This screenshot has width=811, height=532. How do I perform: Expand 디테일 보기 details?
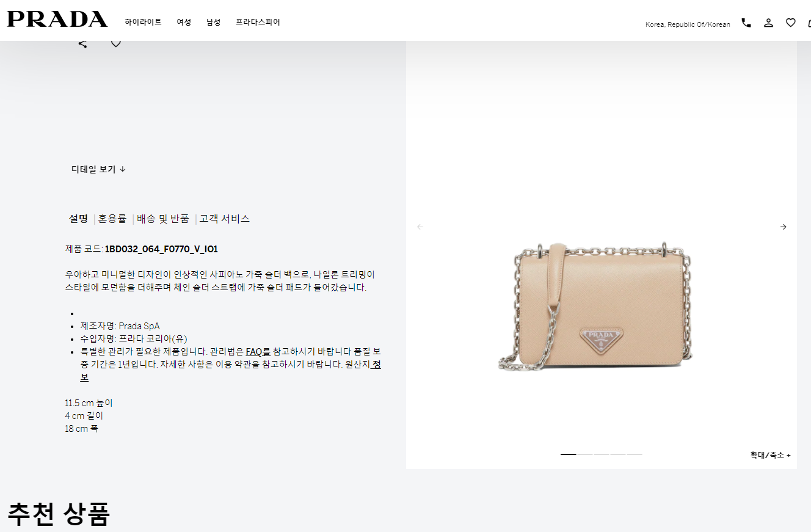[98, 169]
